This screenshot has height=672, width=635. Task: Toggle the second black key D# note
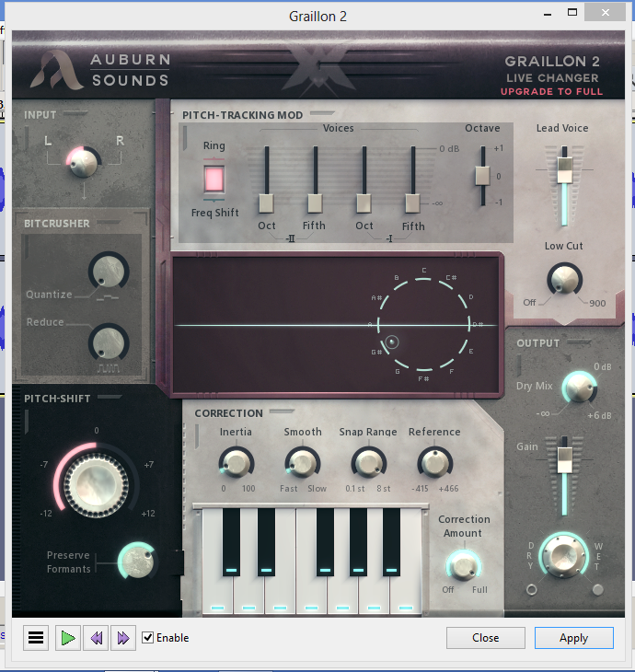(266, 542)
